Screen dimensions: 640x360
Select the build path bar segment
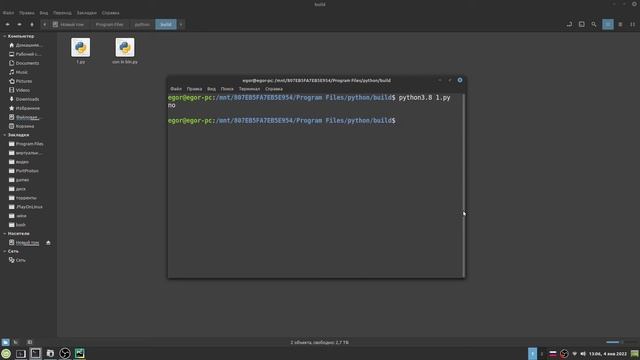(166, 24)
